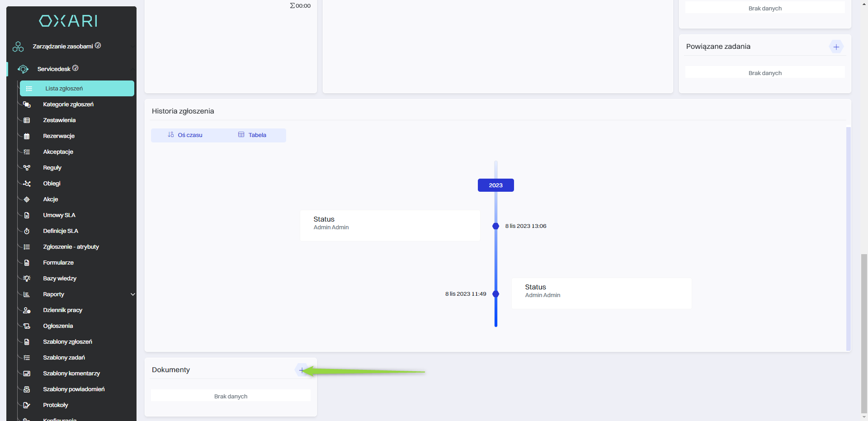Go to Szablony powiadomień page
The height and width of the screenshot is (421, 868).
tap(74, 389)
